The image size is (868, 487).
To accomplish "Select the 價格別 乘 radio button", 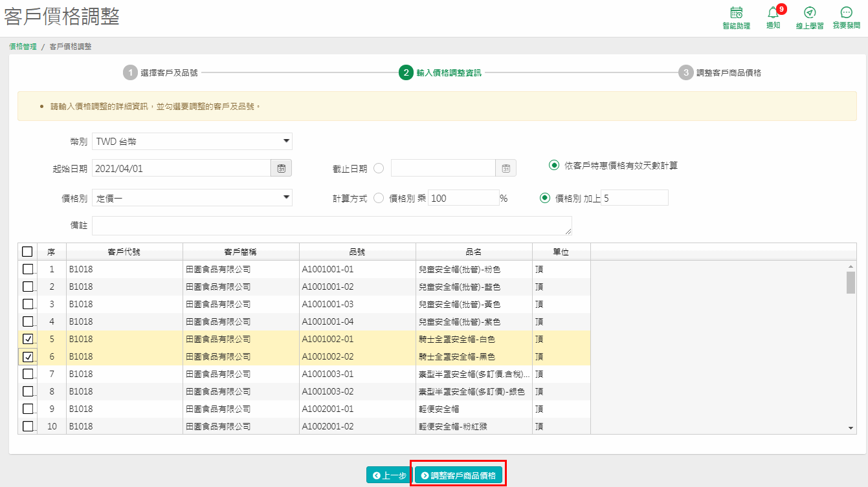I will [379, 198].
